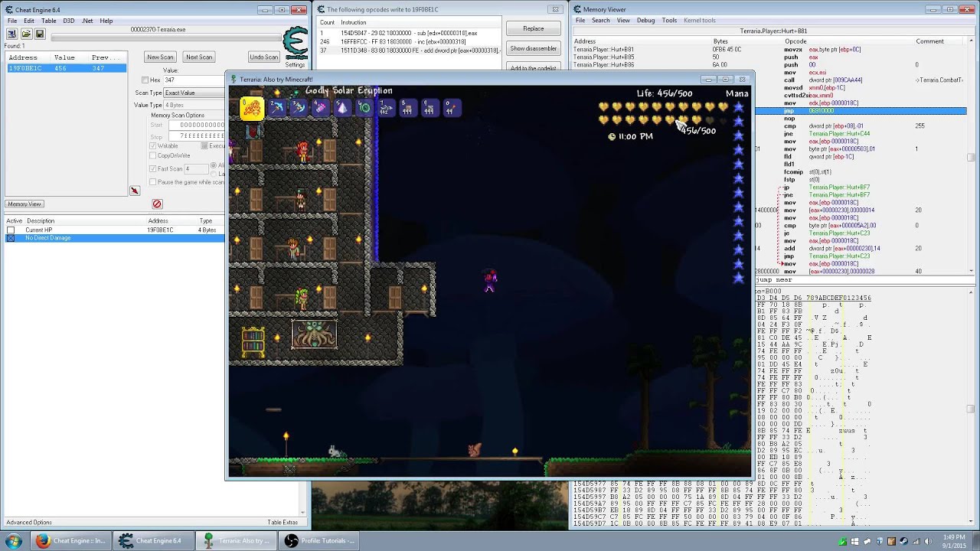The image size is (980, 551).
Task: Click the Memory View button
Action: click(24, 204)
